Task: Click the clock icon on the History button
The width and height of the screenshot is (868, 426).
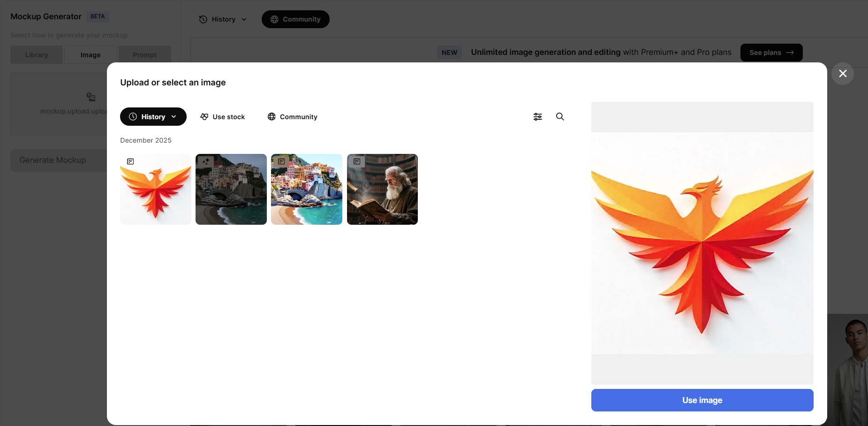Action: pos(132,116)
